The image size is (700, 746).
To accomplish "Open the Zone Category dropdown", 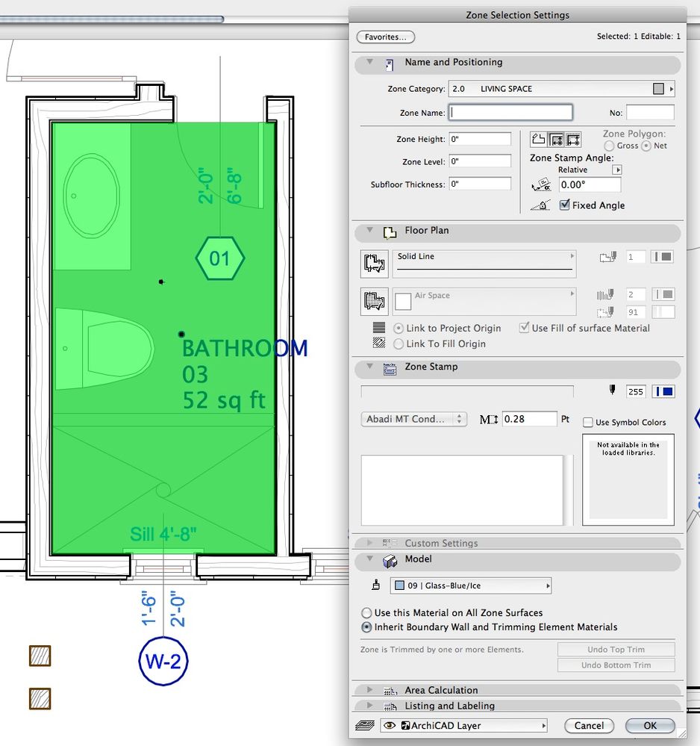I will point(561,89).
